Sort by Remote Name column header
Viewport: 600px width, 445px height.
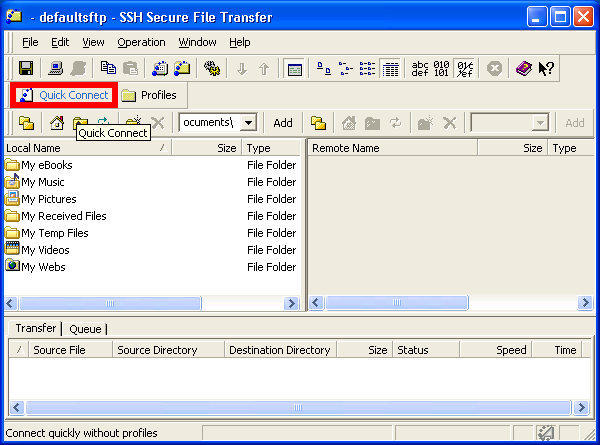pos(393,148)
